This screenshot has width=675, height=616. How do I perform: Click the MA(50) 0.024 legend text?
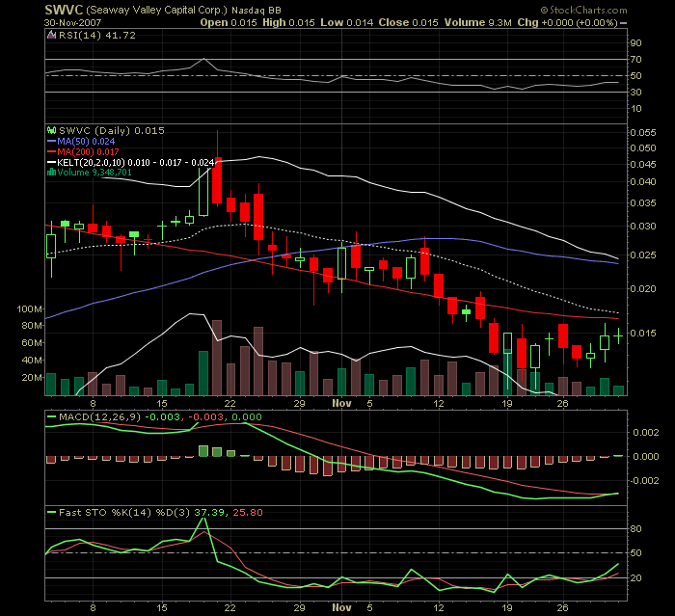pos(86,141)
